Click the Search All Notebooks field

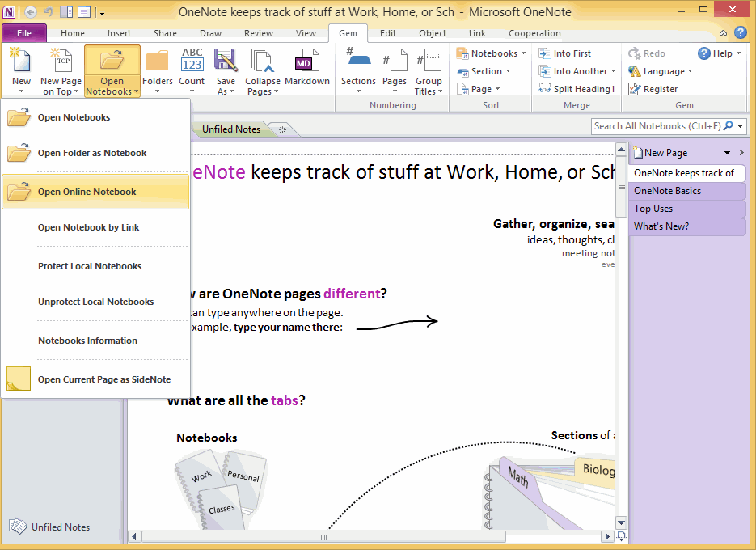657,126
